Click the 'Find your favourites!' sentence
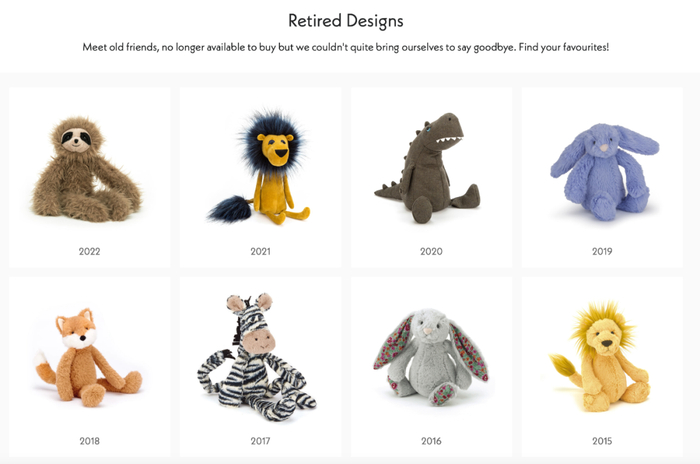The height and width of the screenshot is (464, 700). click(564, 47)
